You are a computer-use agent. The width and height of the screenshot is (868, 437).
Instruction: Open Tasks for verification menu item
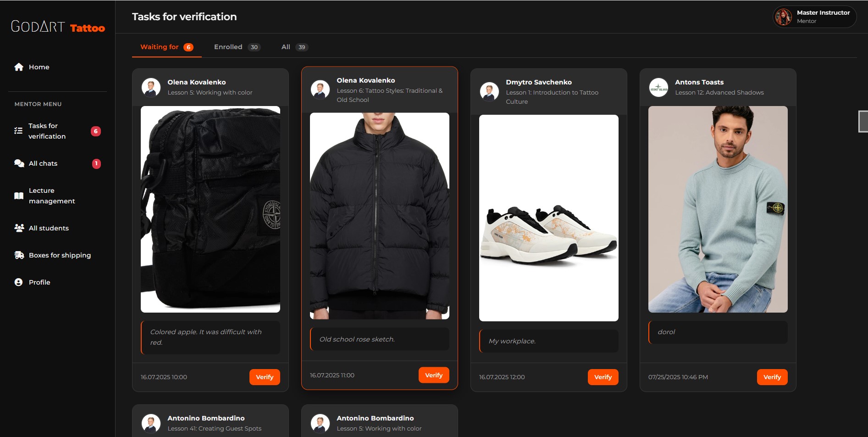coord(57,131)
